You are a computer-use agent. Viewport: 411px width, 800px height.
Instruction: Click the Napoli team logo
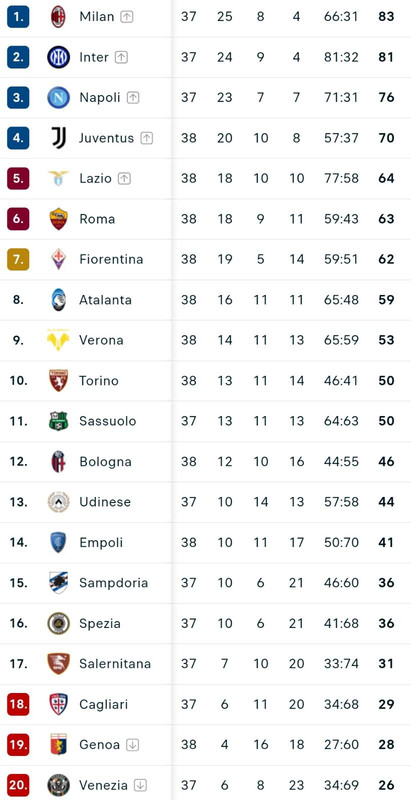click(58, 97)
